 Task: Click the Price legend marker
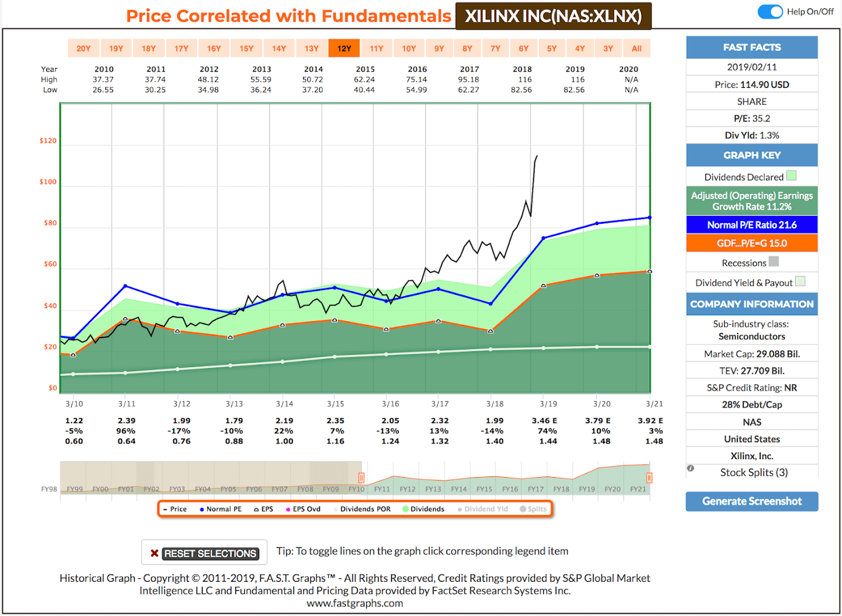[167, 508]
